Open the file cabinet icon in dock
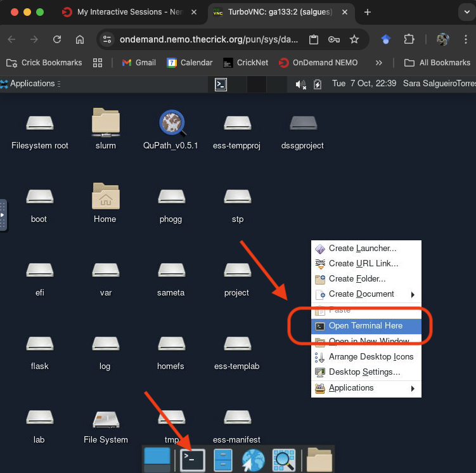476x473 pixels. click(x=223, y=460)
